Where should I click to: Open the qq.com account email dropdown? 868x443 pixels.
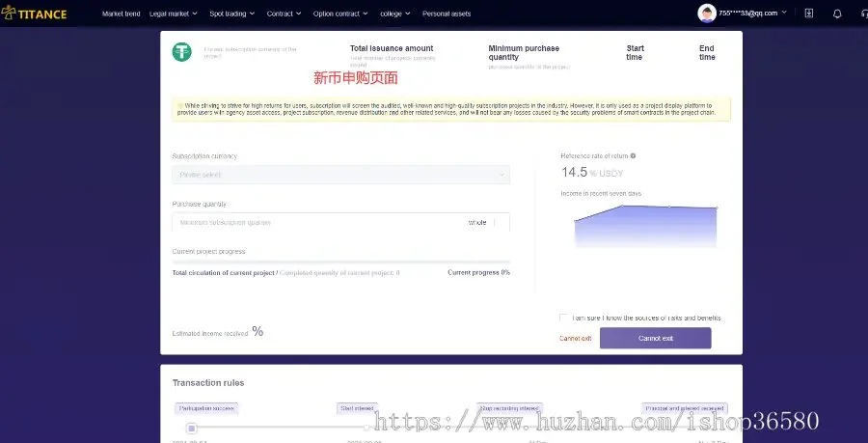coord(753,14)
